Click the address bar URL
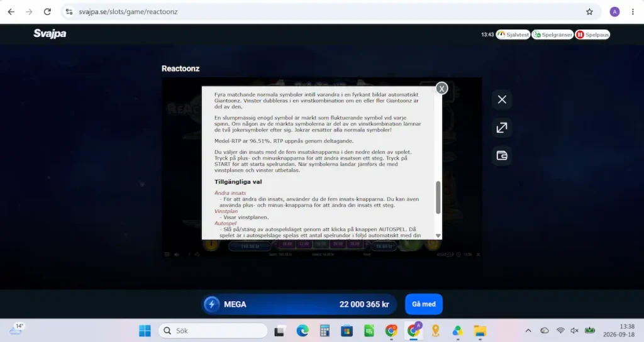644x342 pixels. tap(128, 12)
